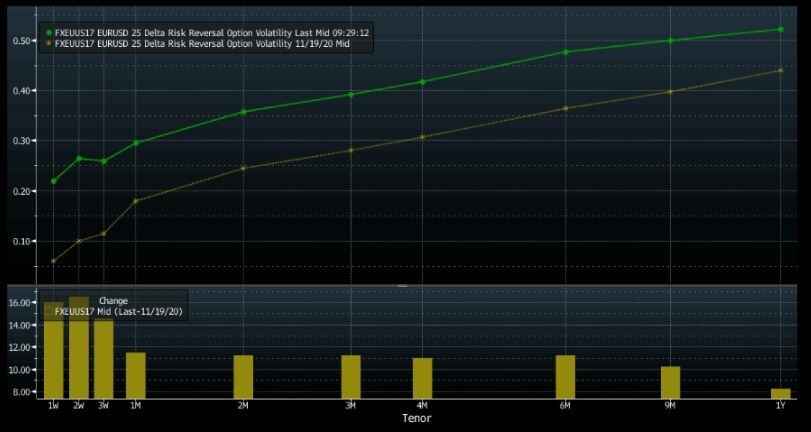Click the green legend marker dot
Image resolution: width=811 pixels, height=432 pixels.
[49, 33]
